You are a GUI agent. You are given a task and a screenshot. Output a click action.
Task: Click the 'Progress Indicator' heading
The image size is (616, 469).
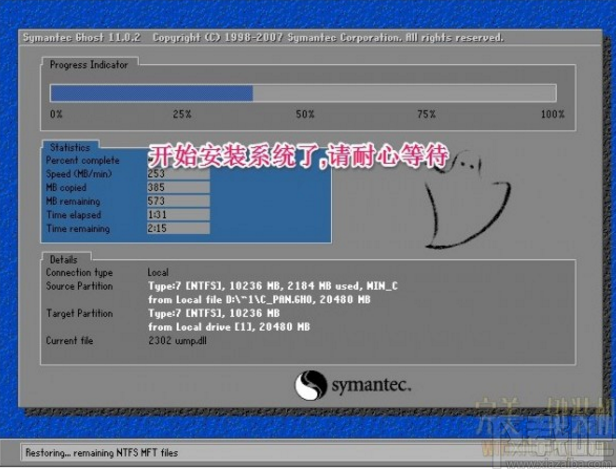pos(89,65)
